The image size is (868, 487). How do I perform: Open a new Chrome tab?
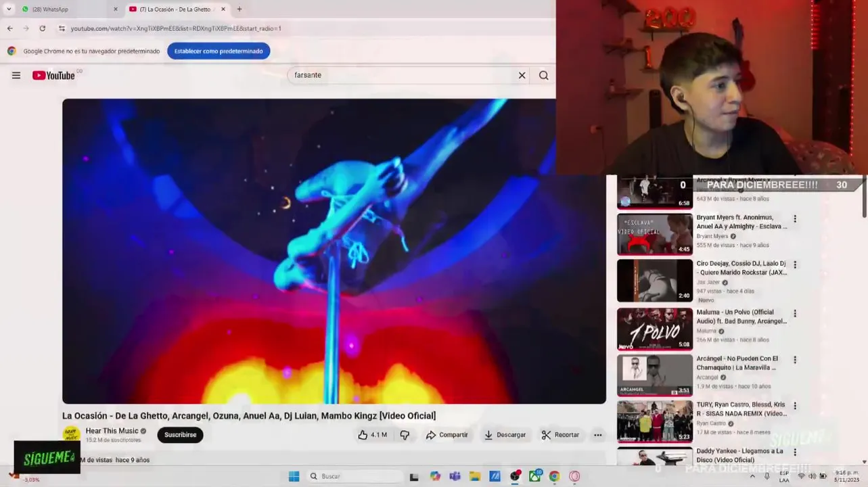pos(239,9)
